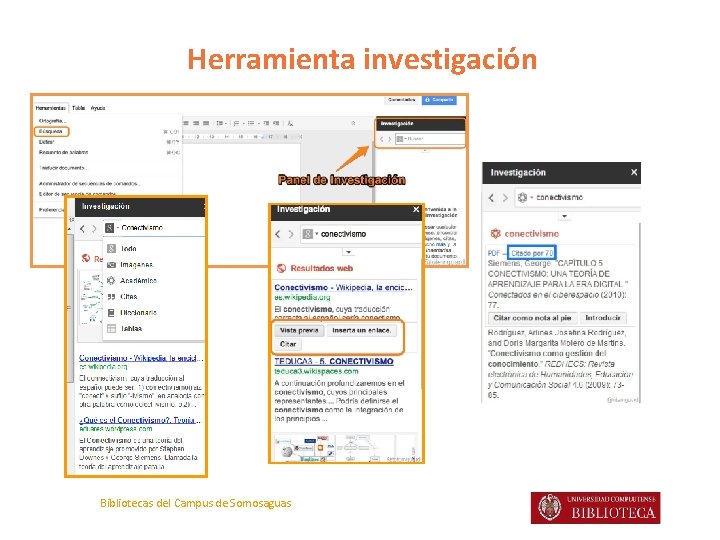Click the Vista previa button
The width and height of the screenshot is (720, 540).
299,330
